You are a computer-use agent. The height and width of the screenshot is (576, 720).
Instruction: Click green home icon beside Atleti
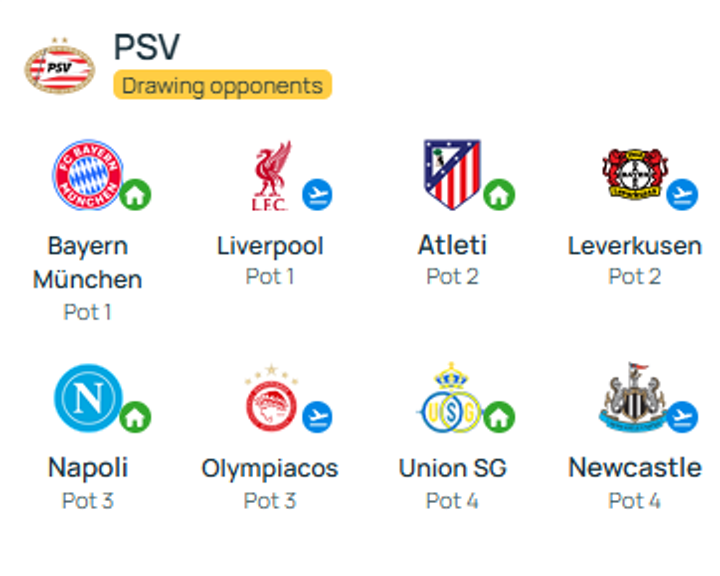click(x=499, y=195)
